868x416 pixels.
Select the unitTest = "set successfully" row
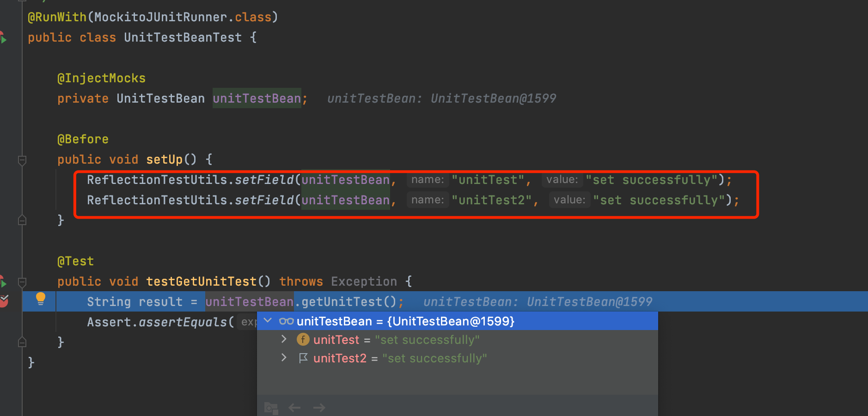(x=457, y=340)
